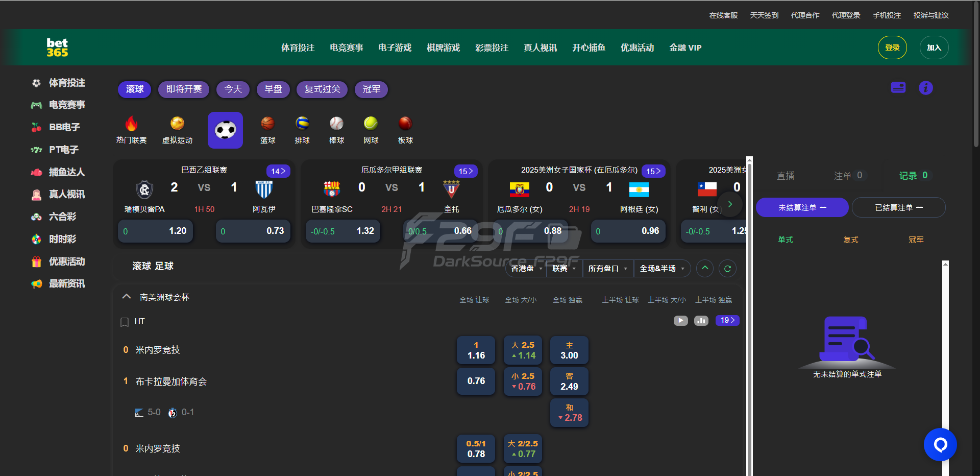Toggle the settled bets button
Viewport: 980px width, 476px height.
click(x=898, y=208)
